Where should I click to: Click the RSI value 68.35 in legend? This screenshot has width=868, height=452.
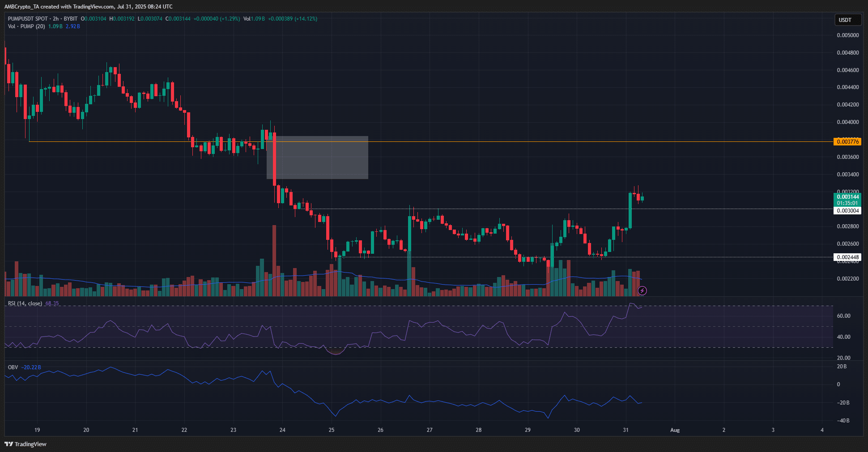(x=52, y=303)
